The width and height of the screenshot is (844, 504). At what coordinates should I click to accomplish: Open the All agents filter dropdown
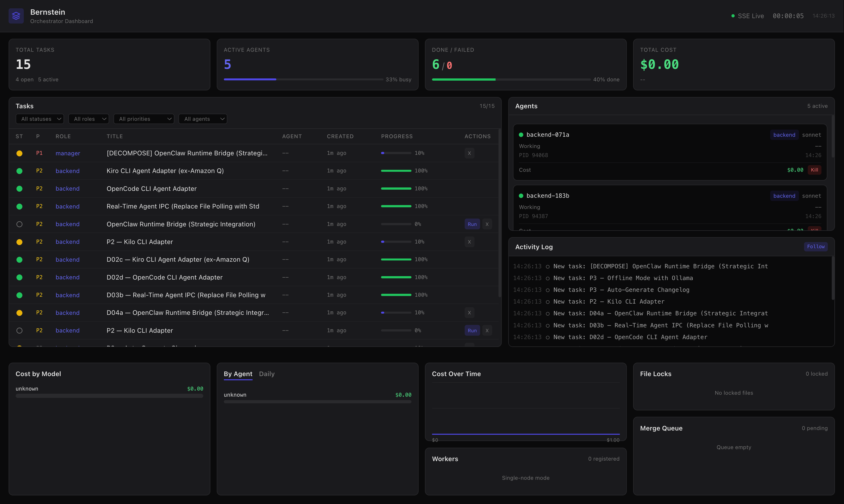[x=203, y=119]
